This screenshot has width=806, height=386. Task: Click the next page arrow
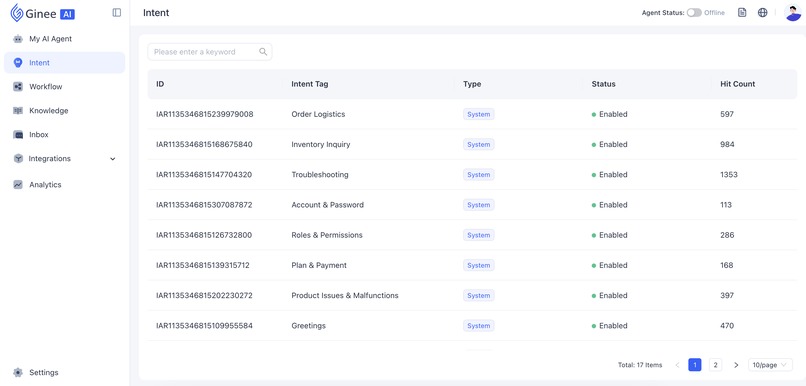tap(736, 365)
